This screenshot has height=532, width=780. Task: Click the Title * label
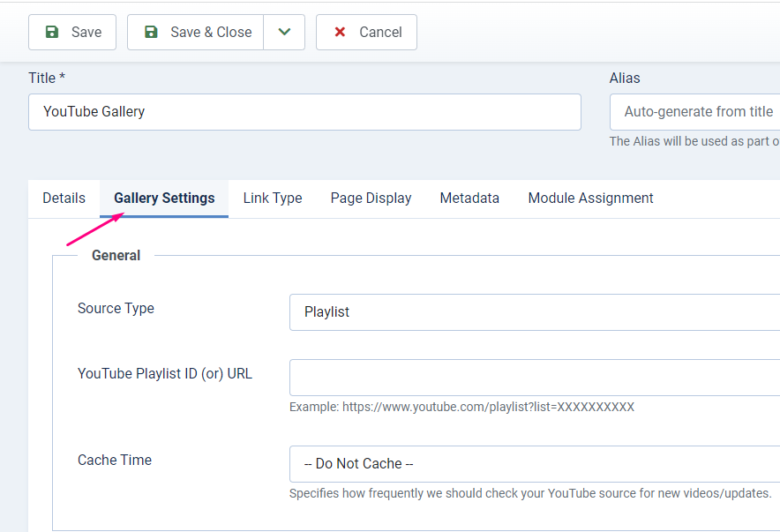(x=47, y=78)
